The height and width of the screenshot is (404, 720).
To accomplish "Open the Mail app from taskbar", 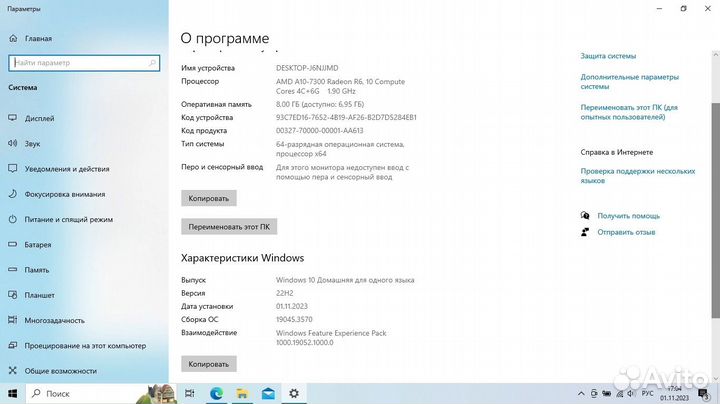I will pos(268,393).
